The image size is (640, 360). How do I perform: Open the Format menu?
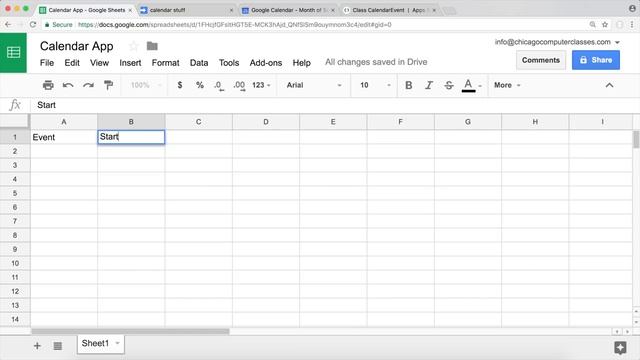pos(165,63)
